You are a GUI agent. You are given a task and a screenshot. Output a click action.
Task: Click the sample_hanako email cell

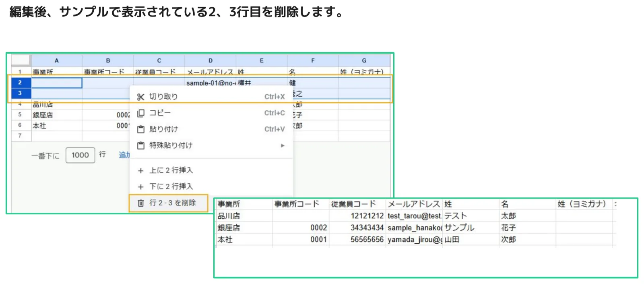tap(414, 228)
